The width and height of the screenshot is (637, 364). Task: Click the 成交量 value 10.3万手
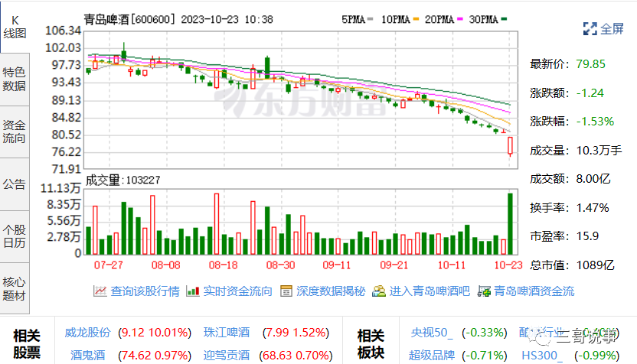(x=599, y=151)
